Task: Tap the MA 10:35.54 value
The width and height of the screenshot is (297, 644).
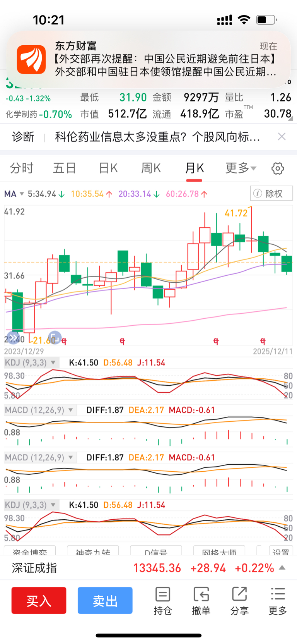Action: click(92, 194)
